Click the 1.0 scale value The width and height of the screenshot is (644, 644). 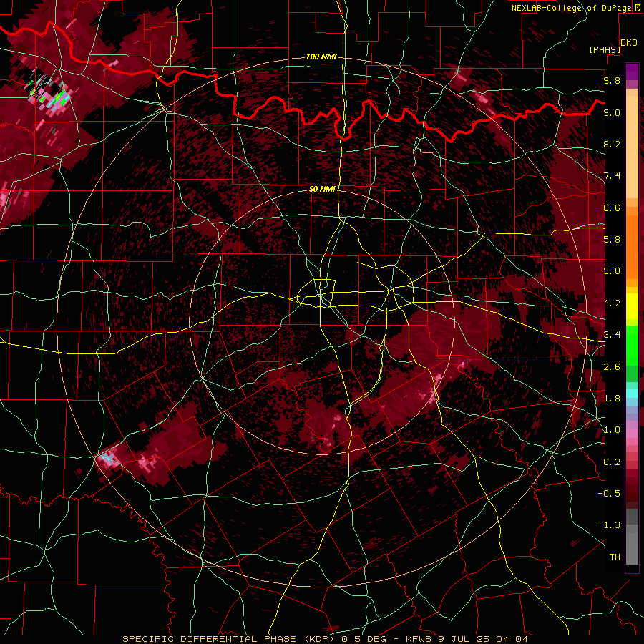click(x=612, y=430)
